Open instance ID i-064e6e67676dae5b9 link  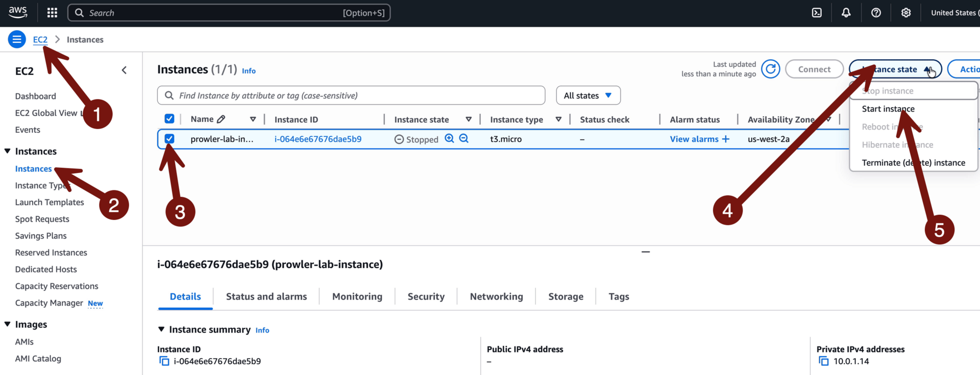tap(317, 139)
